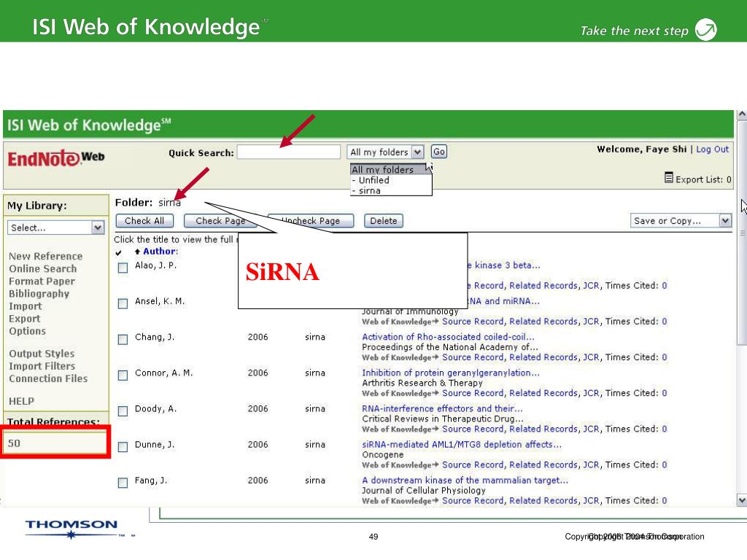The height and width of the screenshot is (560, 747).
Task: Click the Go button for Quick Search
Action: pos(438,152)
